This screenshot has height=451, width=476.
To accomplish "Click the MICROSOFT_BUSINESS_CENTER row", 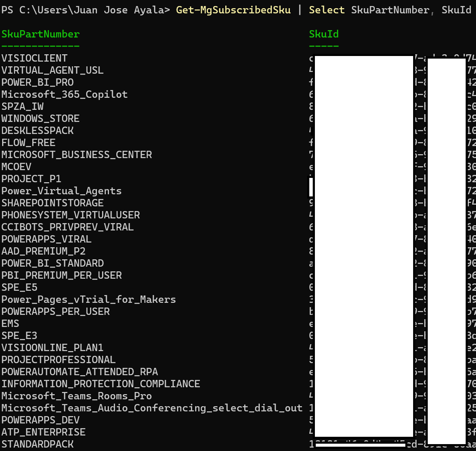I will coord(77,155).
